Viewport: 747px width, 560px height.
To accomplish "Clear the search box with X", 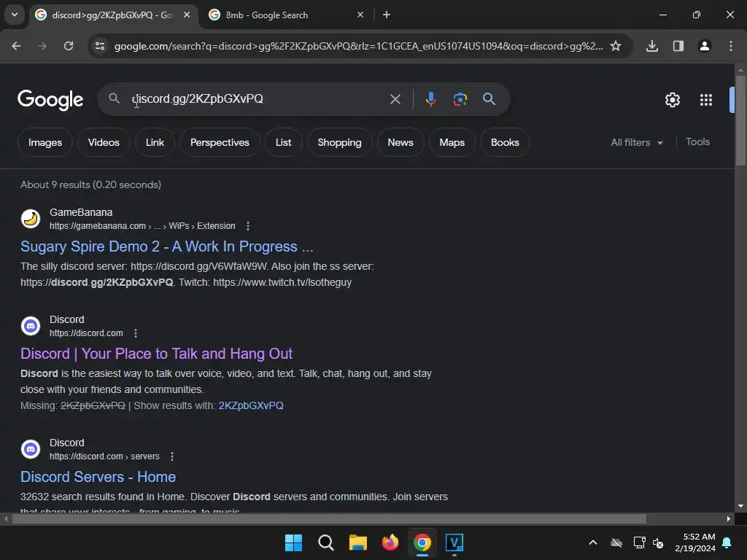I will tap(395, 99).
